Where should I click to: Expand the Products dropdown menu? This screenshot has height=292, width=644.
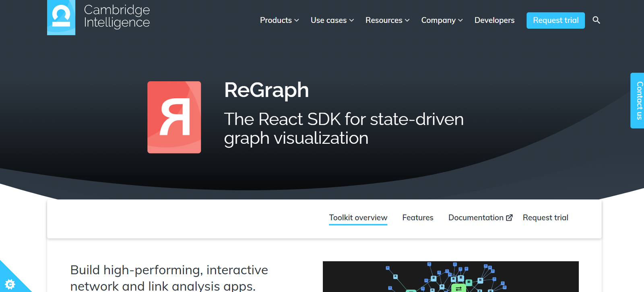pyautogui.click(x=279, y=20)
